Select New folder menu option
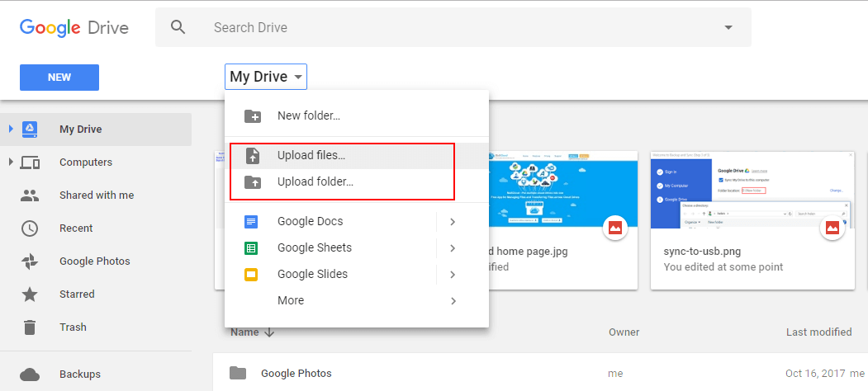This screenshot has height=391, width=868. tap(309, 115)
